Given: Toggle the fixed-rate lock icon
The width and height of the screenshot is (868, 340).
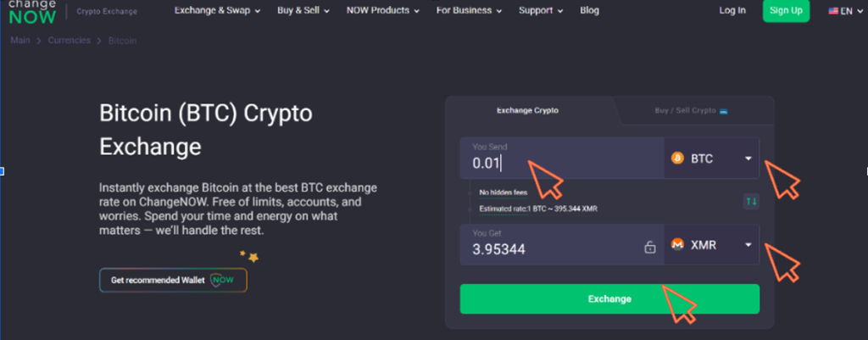Looking at the screenshot, I should point(649,248).
